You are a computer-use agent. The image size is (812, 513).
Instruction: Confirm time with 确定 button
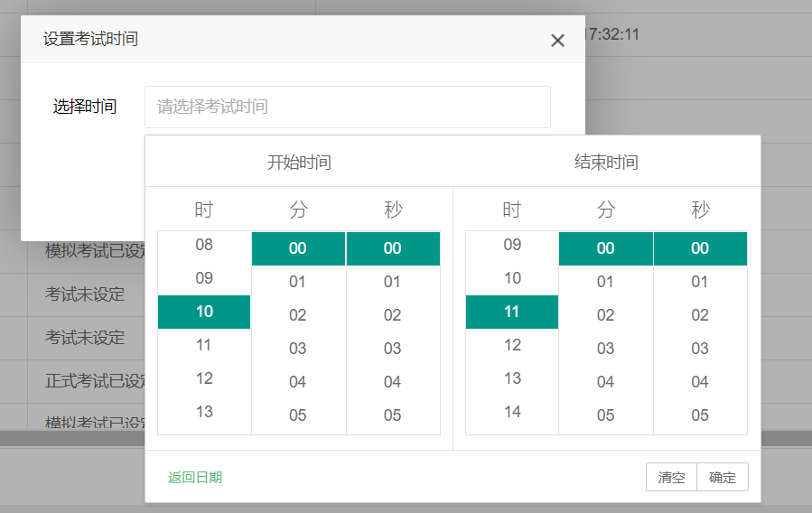click(723, 478)
